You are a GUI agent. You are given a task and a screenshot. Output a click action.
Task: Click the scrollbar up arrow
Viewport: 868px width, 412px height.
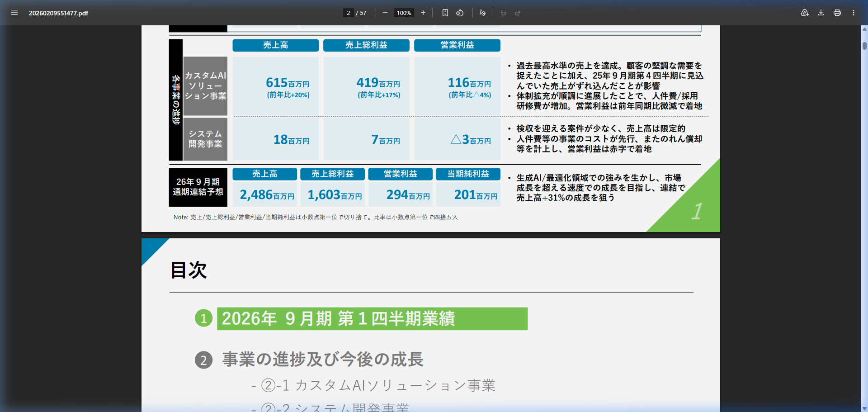[x=864, y=29]
